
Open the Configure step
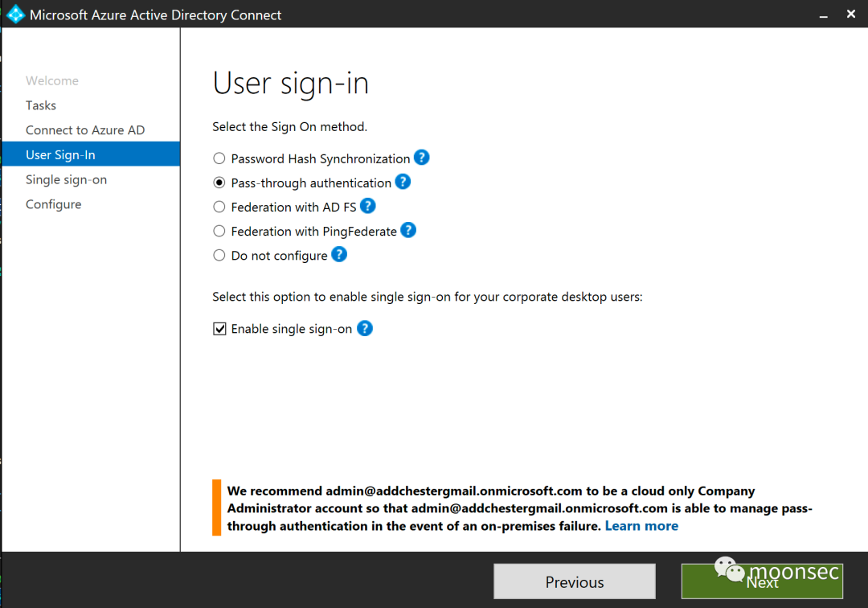pyautogui.click(x=54, y=204)
